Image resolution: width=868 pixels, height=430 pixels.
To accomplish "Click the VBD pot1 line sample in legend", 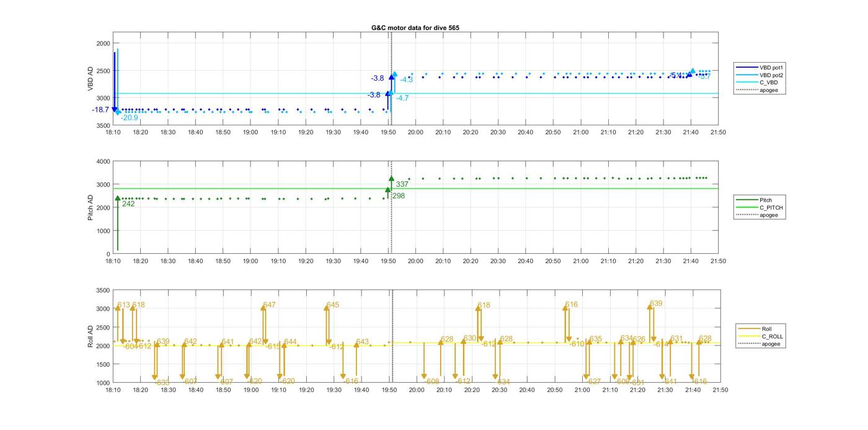I will pyautogui.click(x=746, y=67).
